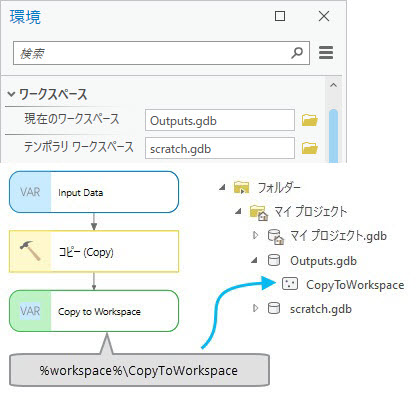Viewport: 417px width, 399px height.
Task: Click the マイ プロジェクト.gdb database icon
Action: coord(276,236)
